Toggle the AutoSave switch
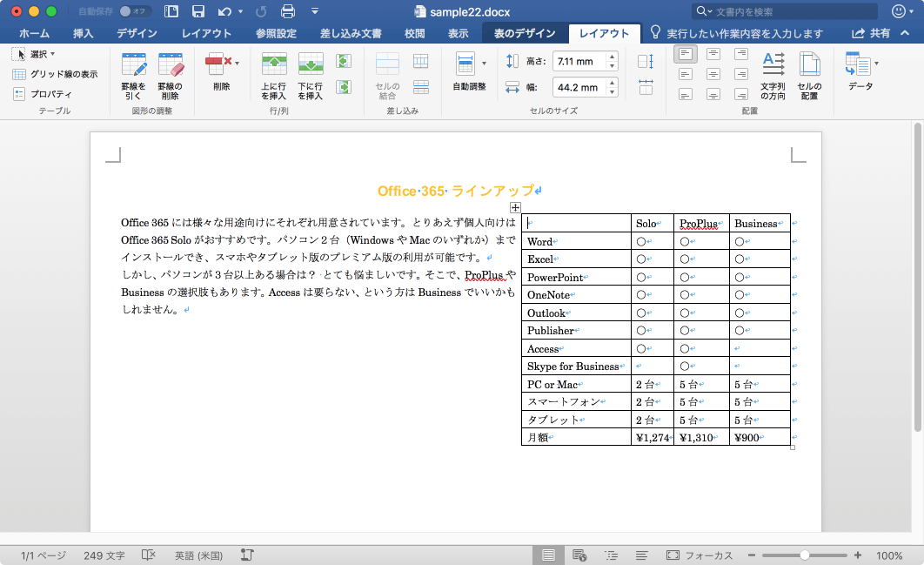Viewport: 924px width, 565px height. click(134, 11)
